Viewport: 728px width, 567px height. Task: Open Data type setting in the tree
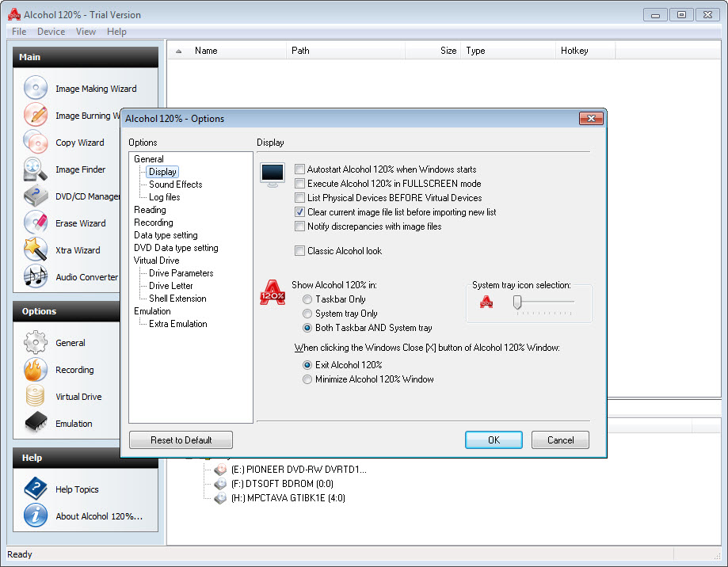pos(166,235)
